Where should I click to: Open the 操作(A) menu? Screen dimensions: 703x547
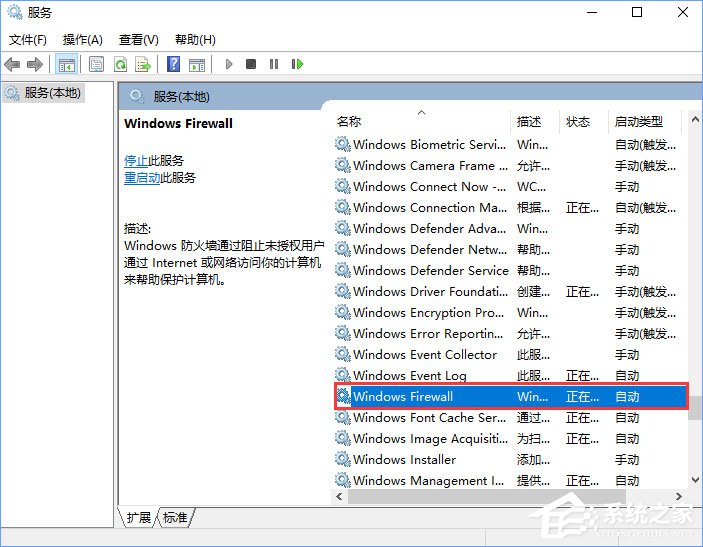(x=83, y=40)
